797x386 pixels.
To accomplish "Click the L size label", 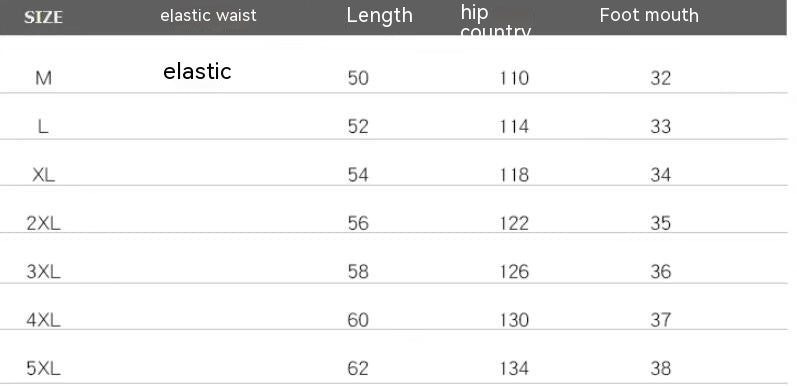I will coord(43,126).
